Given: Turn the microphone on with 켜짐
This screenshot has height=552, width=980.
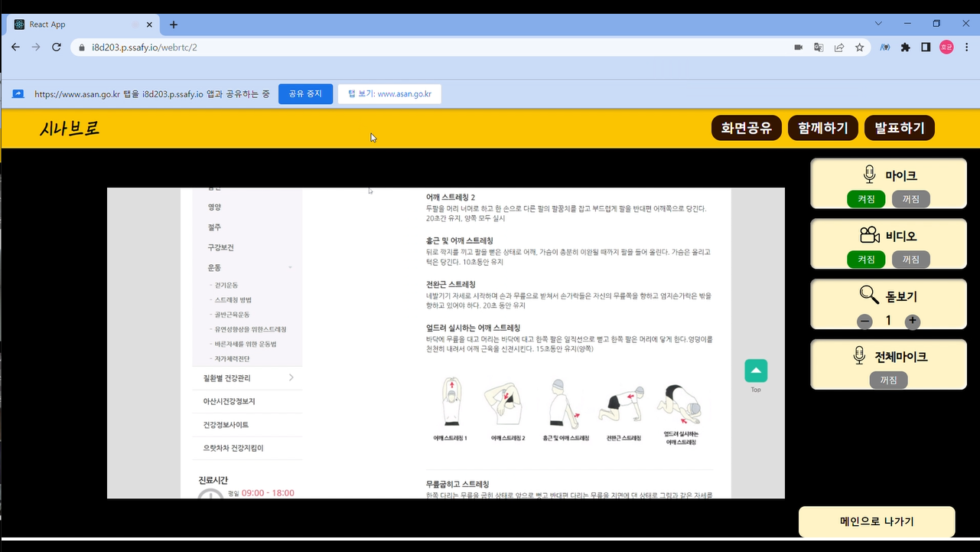Looking at the screenshot, I should pos(865,198).
